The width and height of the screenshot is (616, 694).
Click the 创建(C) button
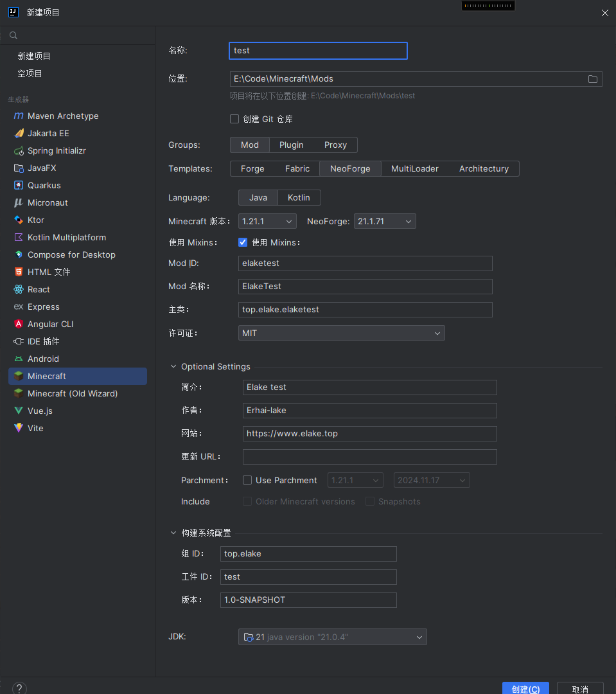click(525, 688)
